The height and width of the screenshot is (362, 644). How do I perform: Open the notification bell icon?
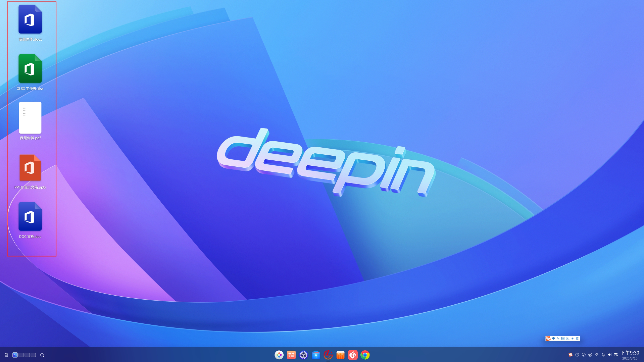click(x=603, y=355)
